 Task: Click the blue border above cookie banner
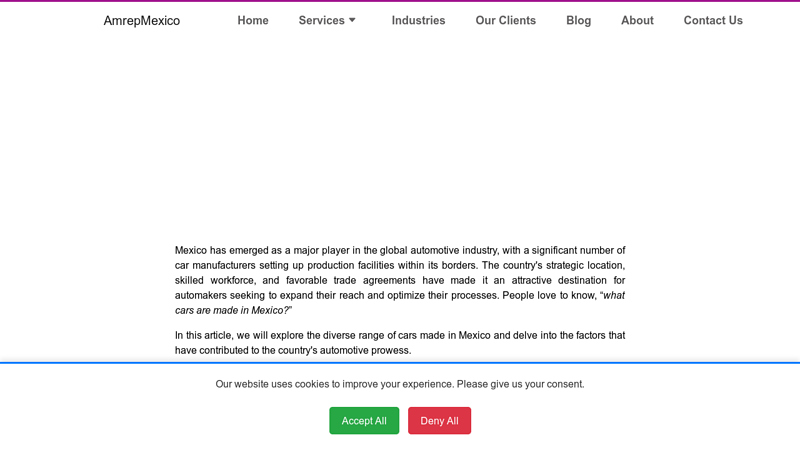click(400, 363)
